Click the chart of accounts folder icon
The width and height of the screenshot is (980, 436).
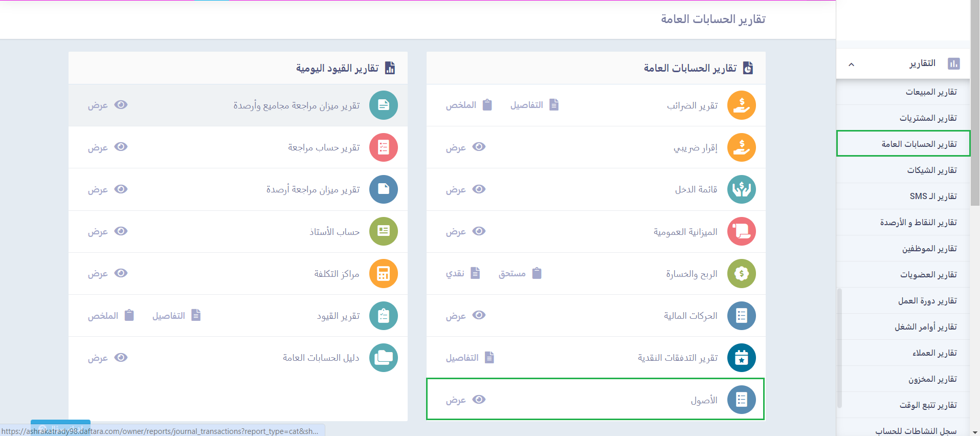pos(383,357)
